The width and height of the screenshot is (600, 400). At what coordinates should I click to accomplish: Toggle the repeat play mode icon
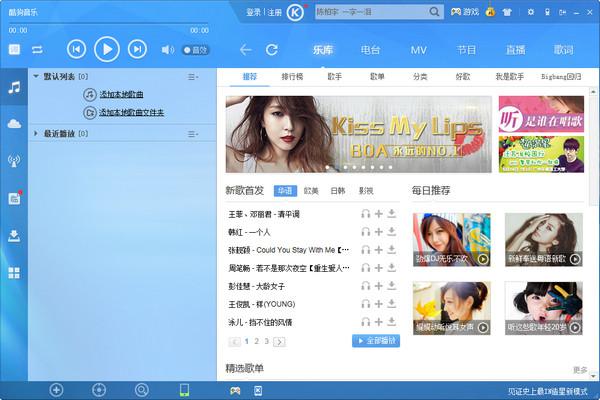pos(37,50)
